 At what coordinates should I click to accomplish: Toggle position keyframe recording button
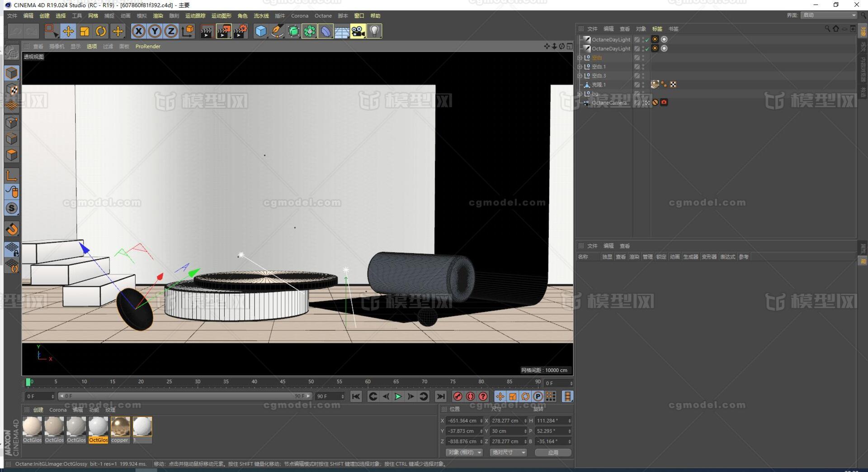click(x=500, y=396)
